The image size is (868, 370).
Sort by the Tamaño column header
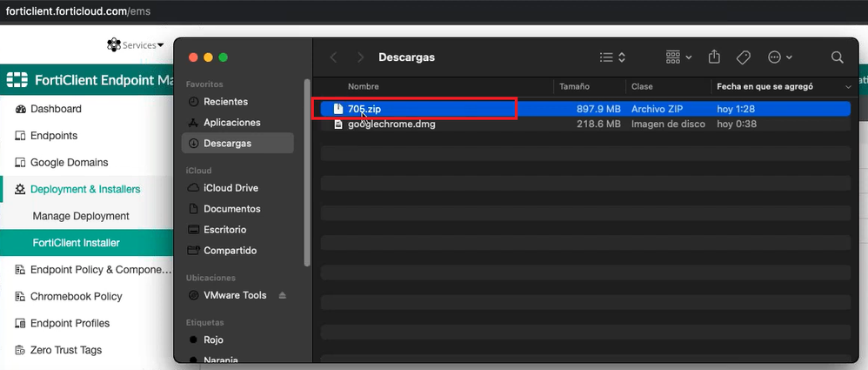574,87
